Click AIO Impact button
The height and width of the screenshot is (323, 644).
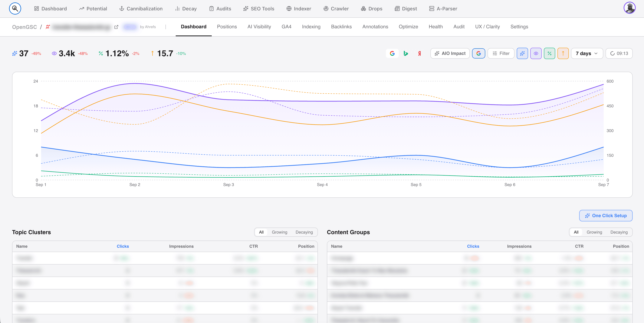coord(450,53)
